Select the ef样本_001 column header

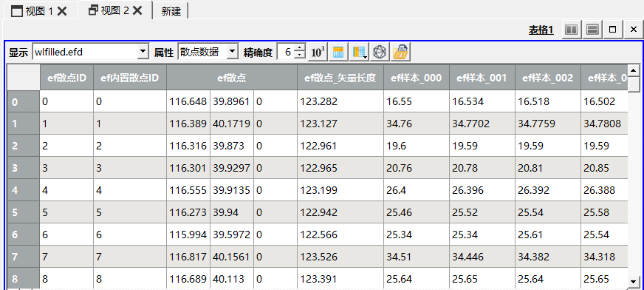[482, 78]
